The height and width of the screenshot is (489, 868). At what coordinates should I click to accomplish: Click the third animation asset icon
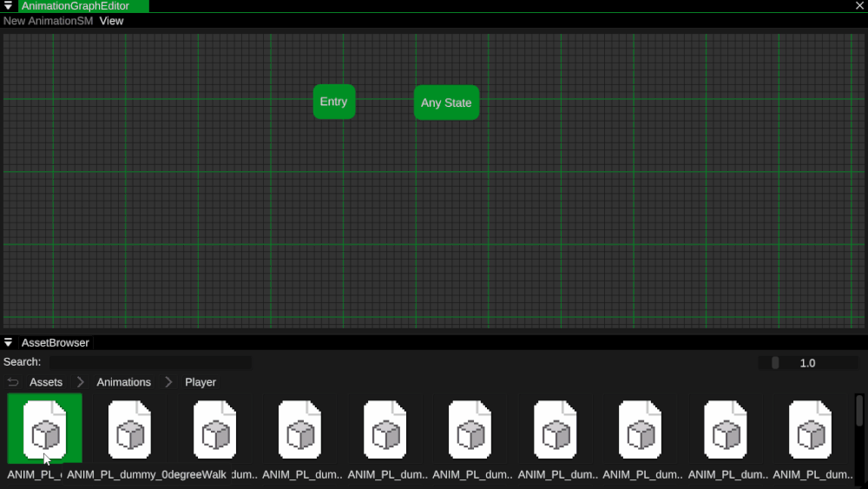(214, 429)
